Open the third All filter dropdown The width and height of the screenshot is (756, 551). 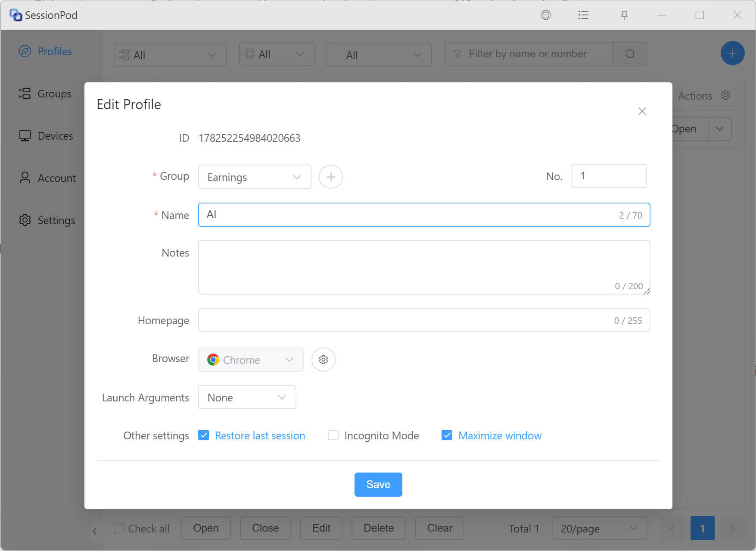(x=379, y=55)
